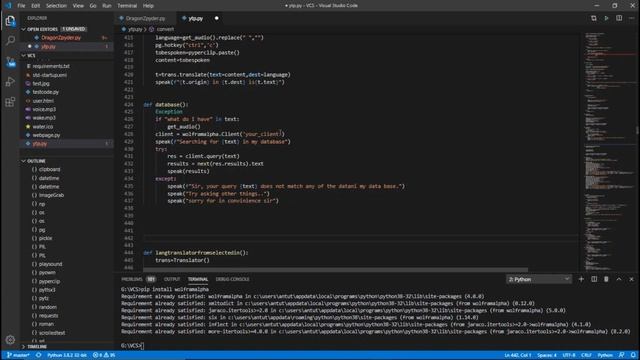Open the Selection menu
640x360 pixels.
56,6
